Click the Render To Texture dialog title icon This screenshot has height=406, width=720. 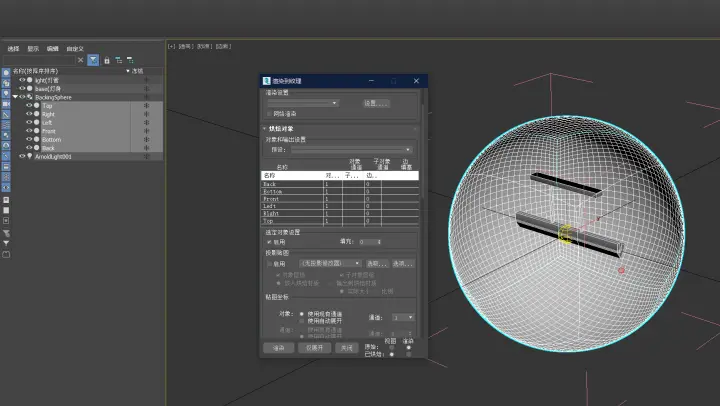266,81
